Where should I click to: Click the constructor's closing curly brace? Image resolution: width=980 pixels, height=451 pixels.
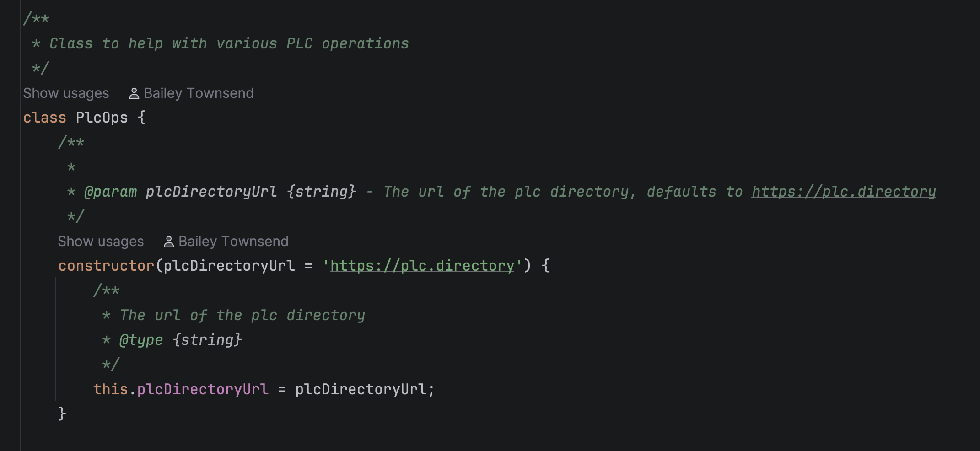pos(62,414)
